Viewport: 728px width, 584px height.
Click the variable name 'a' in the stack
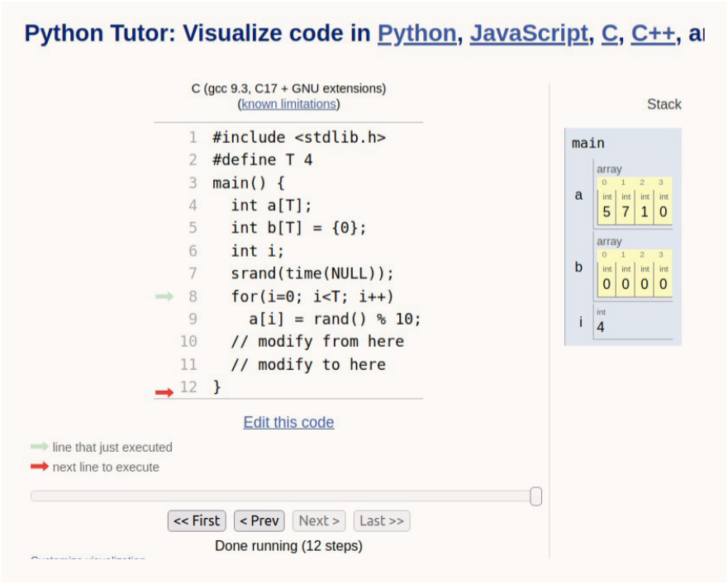[x=578, y=195]
